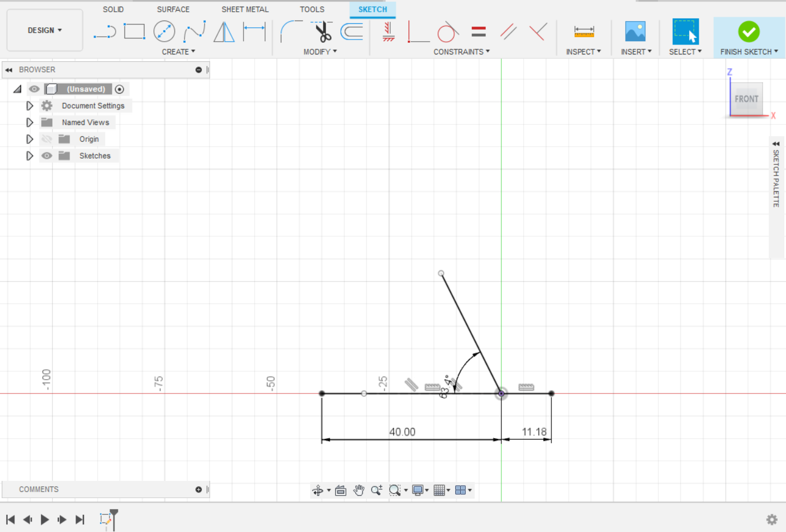Apply Coincident constraint
This screenshot has height=532, width=786.
coord(419,32)
